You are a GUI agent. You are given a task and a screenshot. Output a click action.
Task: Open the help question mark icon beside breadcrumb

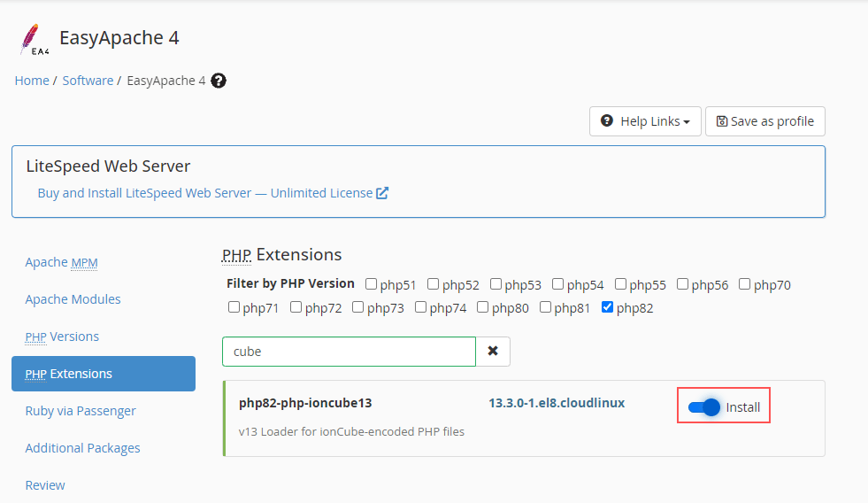pyautogui.click(x=219, y=81)
